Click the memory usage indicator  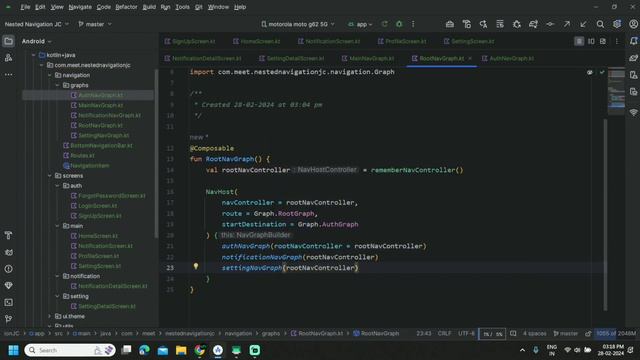tap(616, 333)
